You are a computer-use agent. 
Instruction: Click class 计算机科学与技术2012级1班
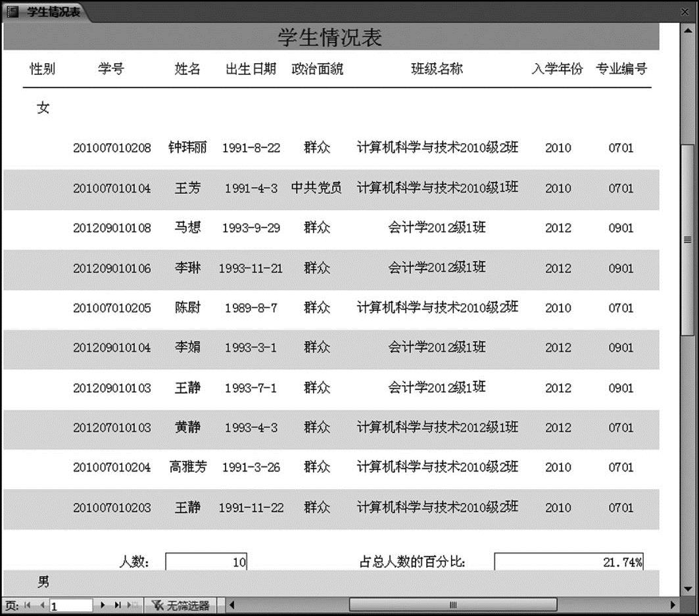coord(437,427)
